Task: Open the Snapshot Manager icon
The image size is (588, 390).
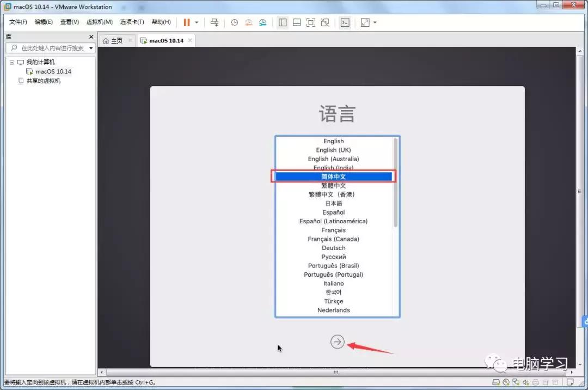Action: point(262,22)
